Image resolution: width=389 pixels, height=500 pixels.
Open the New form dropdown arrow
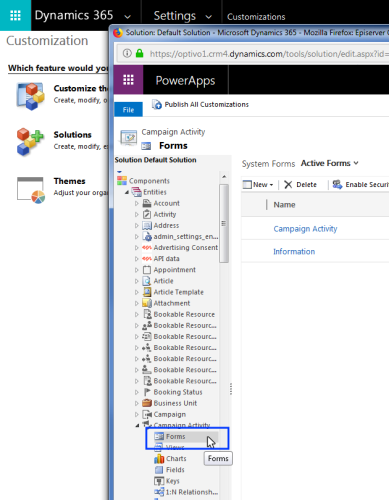point(271,185)
